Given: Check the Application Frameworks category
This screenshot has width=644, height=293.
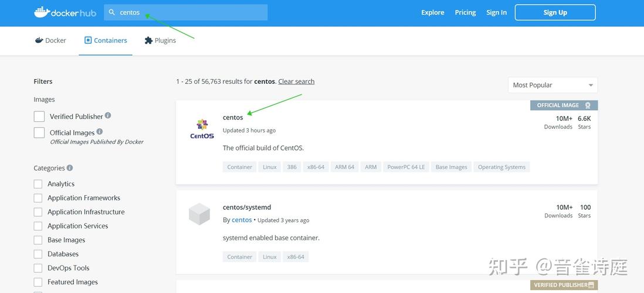Looking at the screenshot, I should click(x=38, y=198).
